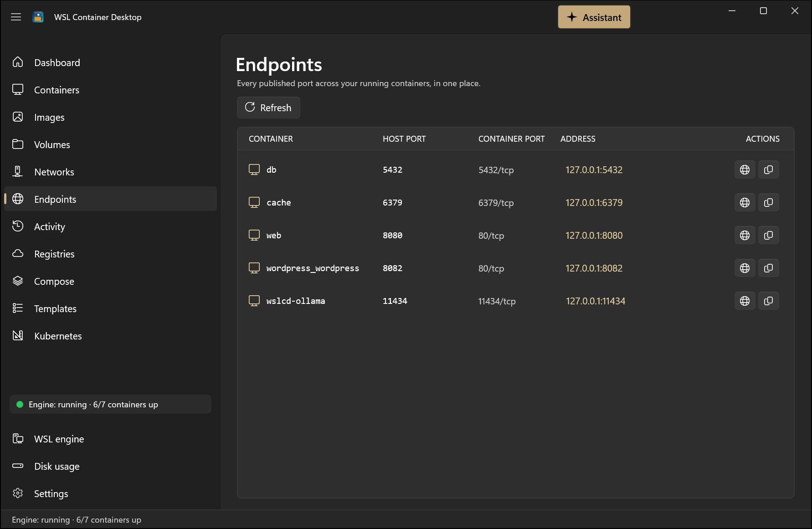Click the HOST PORT column header
This screenshot has width=812, height=529.
point(404,139)
